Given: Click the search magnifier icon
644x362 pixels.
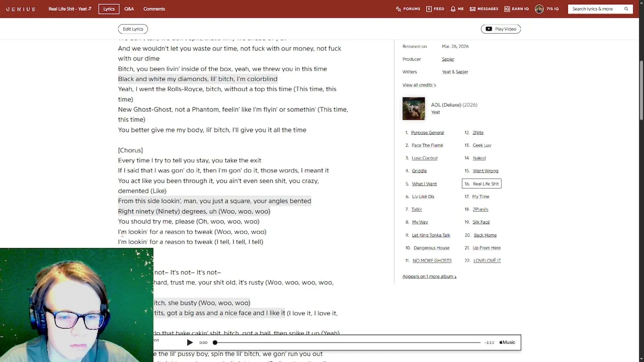Looking at the screenshot, I should tap(626, 9).
